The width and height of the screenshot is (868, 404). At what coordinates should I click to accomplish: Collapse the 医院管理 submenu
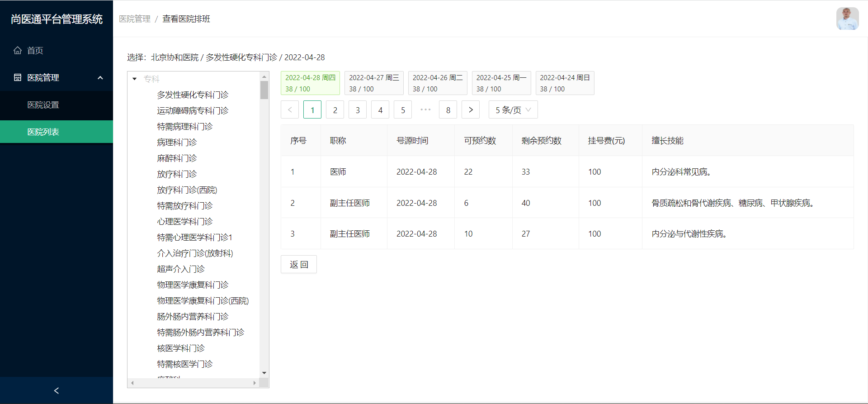pyautogui.click(x=57, y=77)
